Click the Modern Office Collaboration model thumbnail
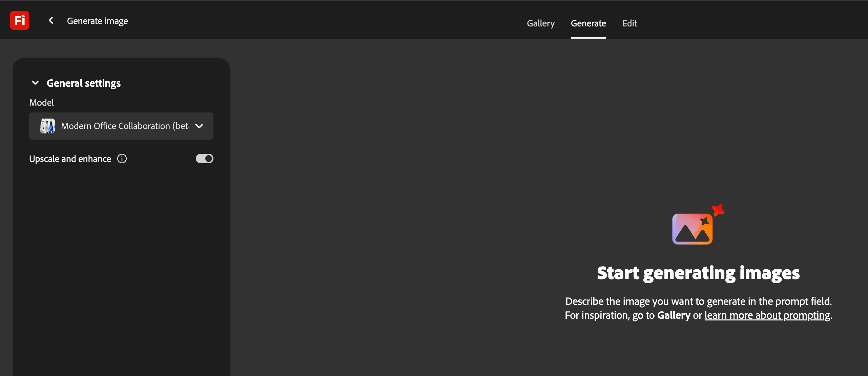 point(47,126)
